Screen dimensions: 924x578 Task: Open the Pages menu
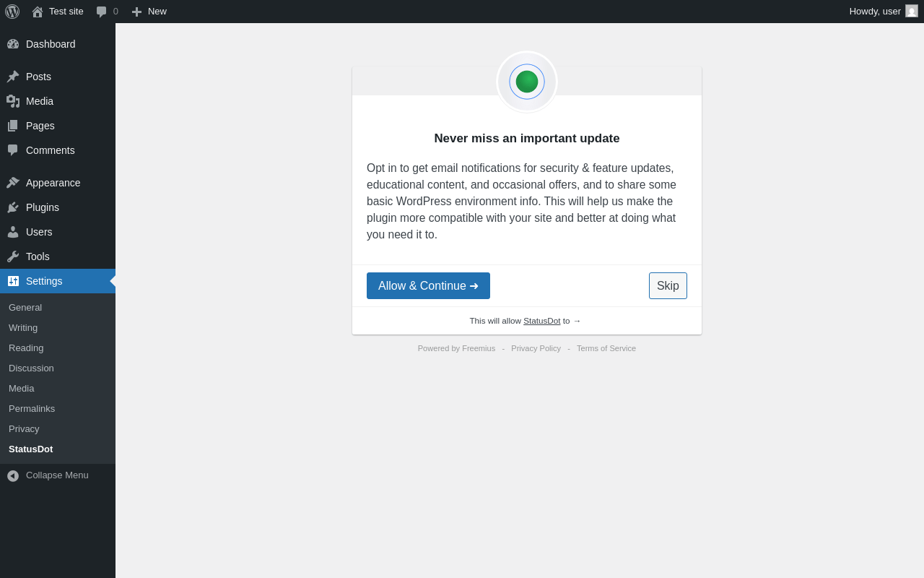(x=40, y=126)
